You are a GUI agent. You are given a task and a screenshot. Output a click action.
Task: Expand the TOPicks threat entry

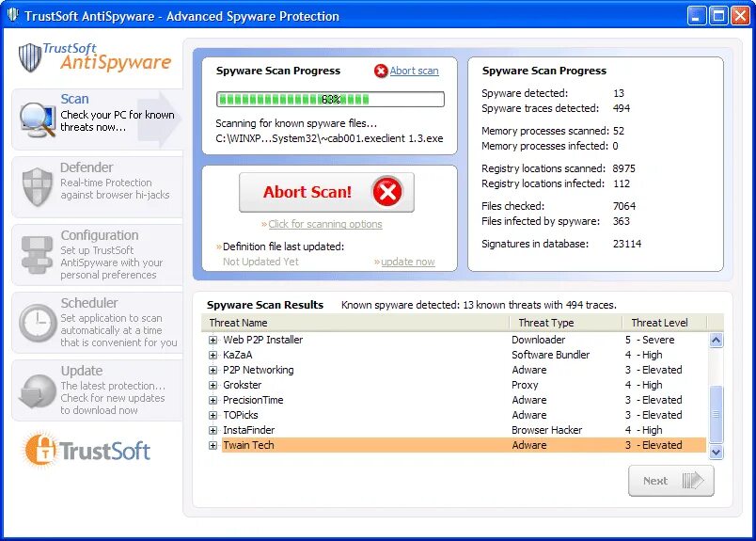coord(213,415)
